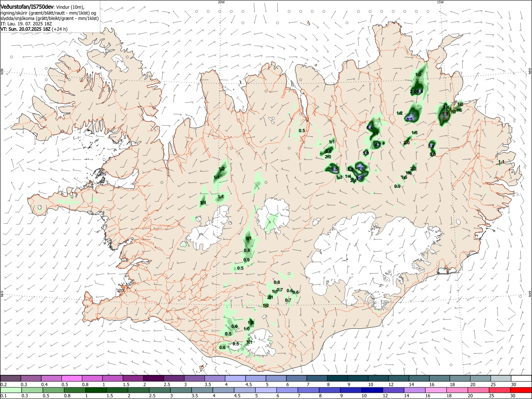Click the initial time line 'IT: Lau. 19. 07. 2025 18Z'
Screen dimensions: 532x399
26,24
